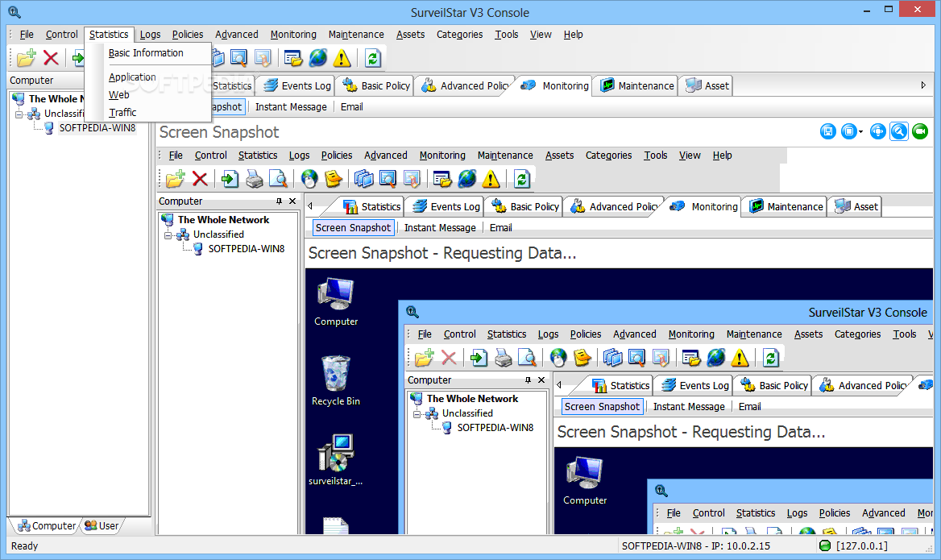The height and width of the screenshot is (560, 941).
Task: Toggle the highlighted zoom magnifier icon
Action: coord(898,131)
